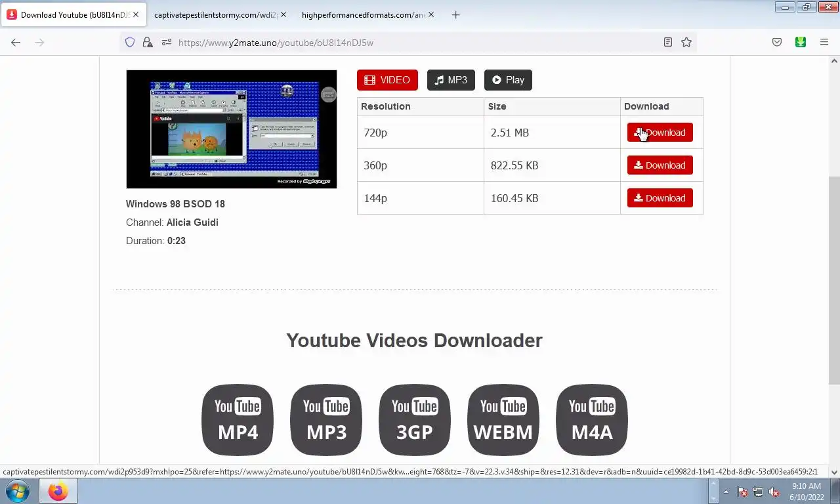Click the tracking protection shield icon
Image resolution: width=840 pixels, height=504 pixels.
[130, 42]
